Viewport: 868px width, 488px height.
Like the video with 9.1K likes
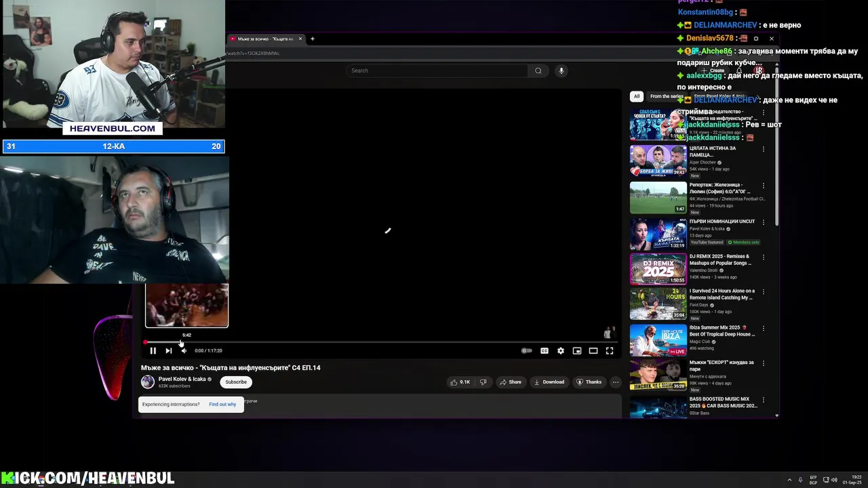point(460,382)
